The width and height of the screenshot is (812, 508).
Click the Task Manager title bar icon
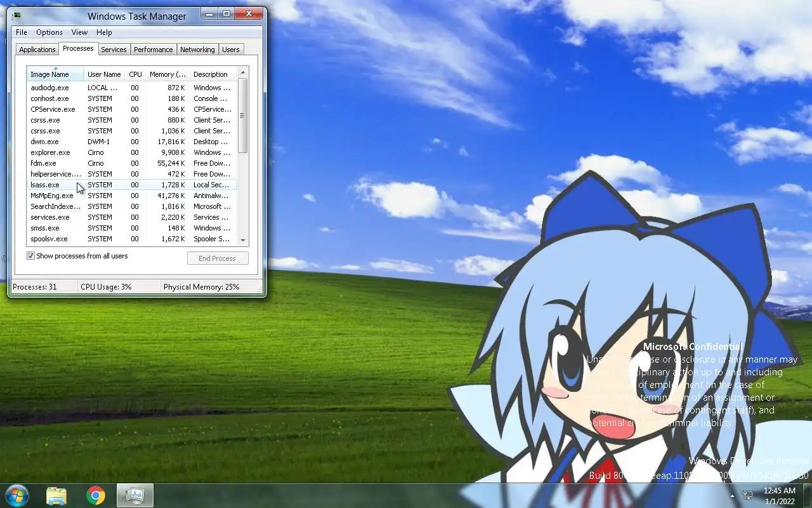pyautogui.click(x=16, y=16)
